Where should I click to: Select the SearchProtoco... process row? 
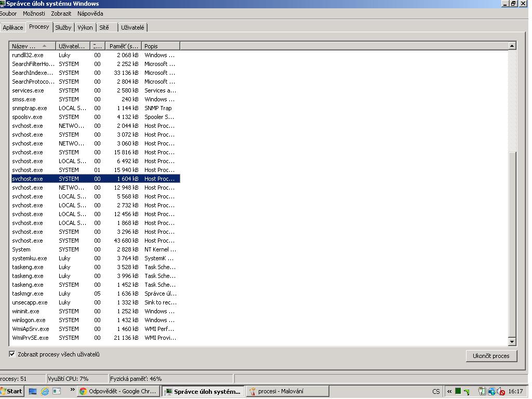pos(96,82)
